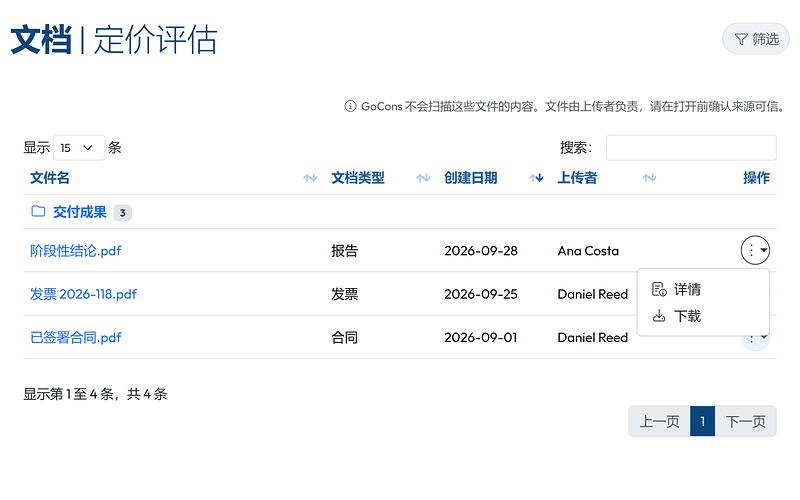Click date 2026-09-01
Image resolution: width=800 pixels, height=500 pixels.
(x=481, y=338)
